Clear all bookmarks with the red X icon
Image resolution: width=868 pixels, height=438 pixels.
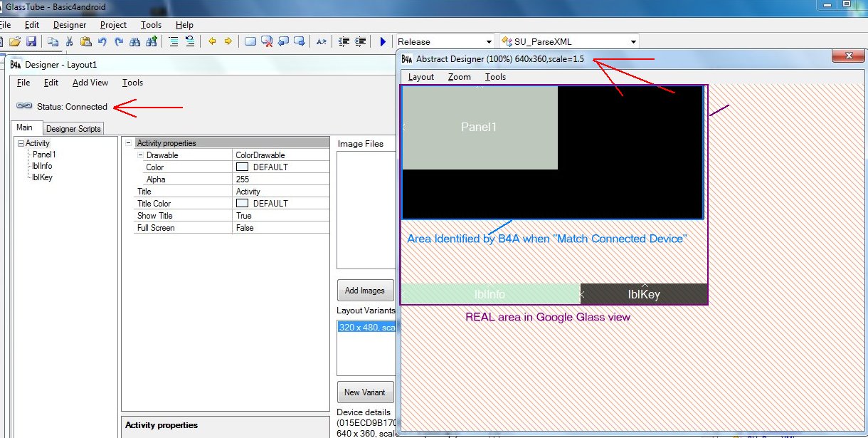click(267, 41)
